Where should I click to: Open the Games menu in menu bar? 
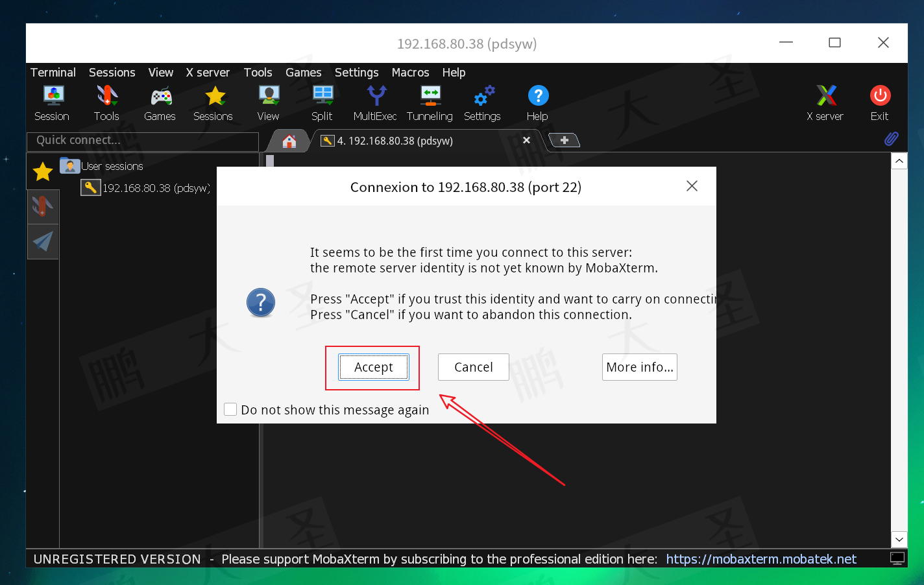[304, 73]
